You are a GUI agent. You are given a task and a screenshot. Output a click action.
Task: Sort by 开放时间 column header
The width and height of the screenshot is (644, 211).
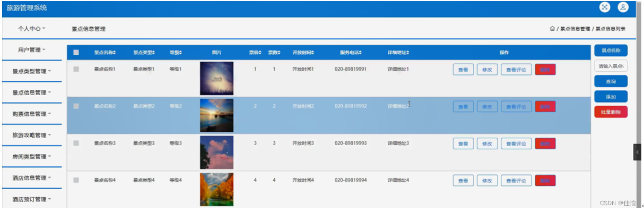(303, 53)
